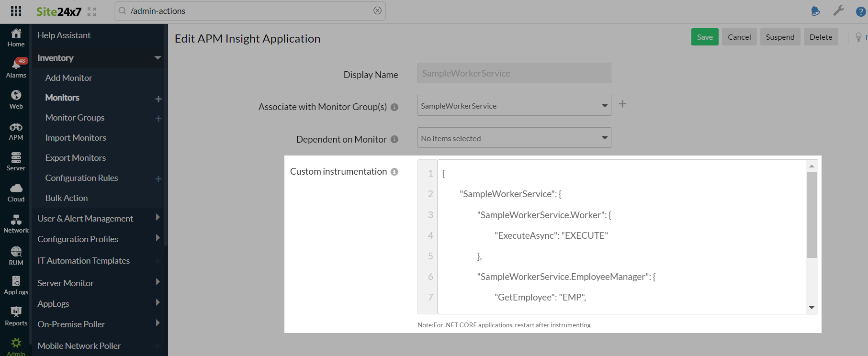The height and width of the screenshot is (356, 868).
Task: Click the Display Name input field
Action: 514,73
